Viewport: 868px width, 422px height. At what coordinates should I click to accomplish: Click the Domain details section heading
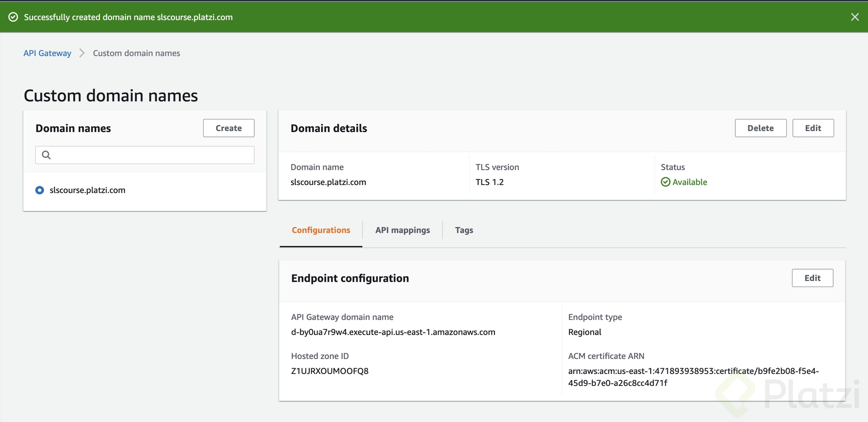(329, 128)
